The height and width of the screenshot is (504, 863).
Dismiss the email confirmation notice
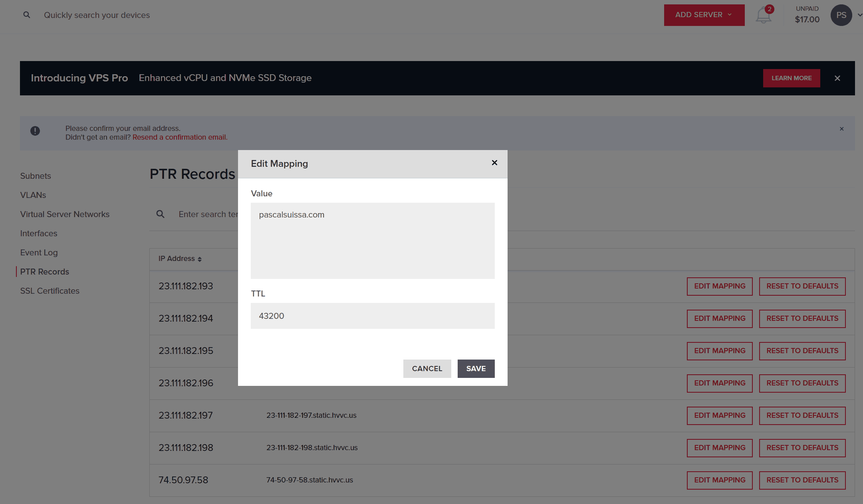[x=841, y=129]
